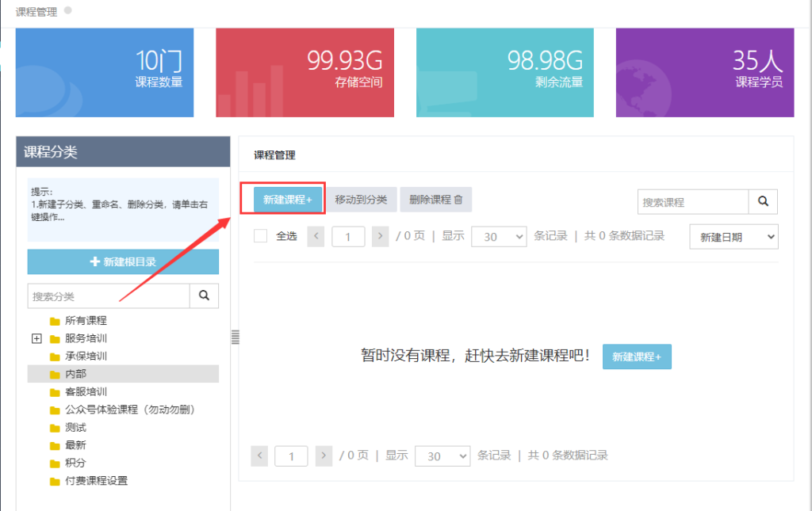Click the 新建课程+ button in the toolbar
The image size is (812, 511).
[x=287, y=200]
